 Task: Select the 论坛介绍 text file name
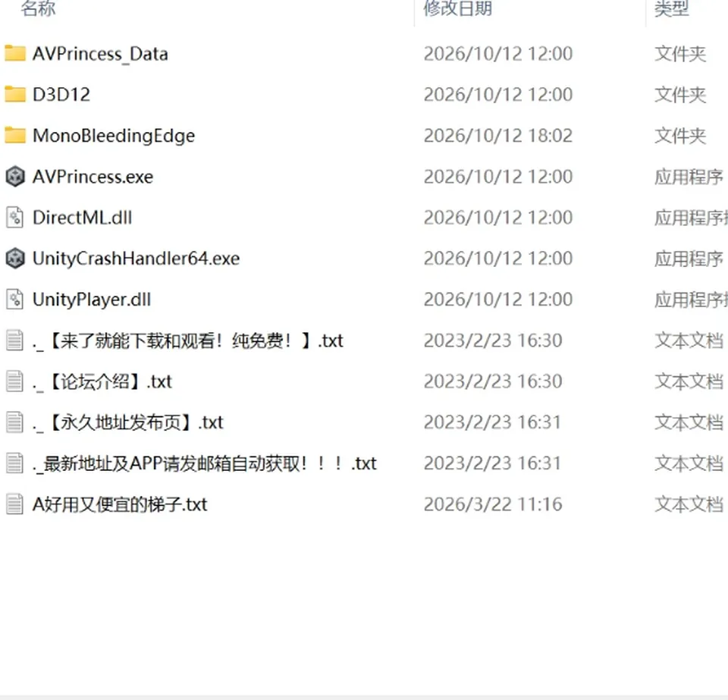click(x=102, y=381)
